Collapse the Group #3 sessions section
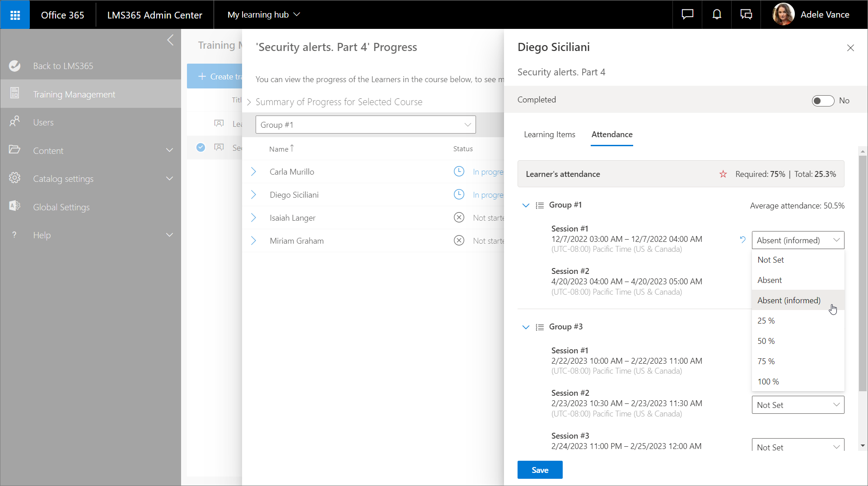The image size is (868, 486). [x=526, y=327]
